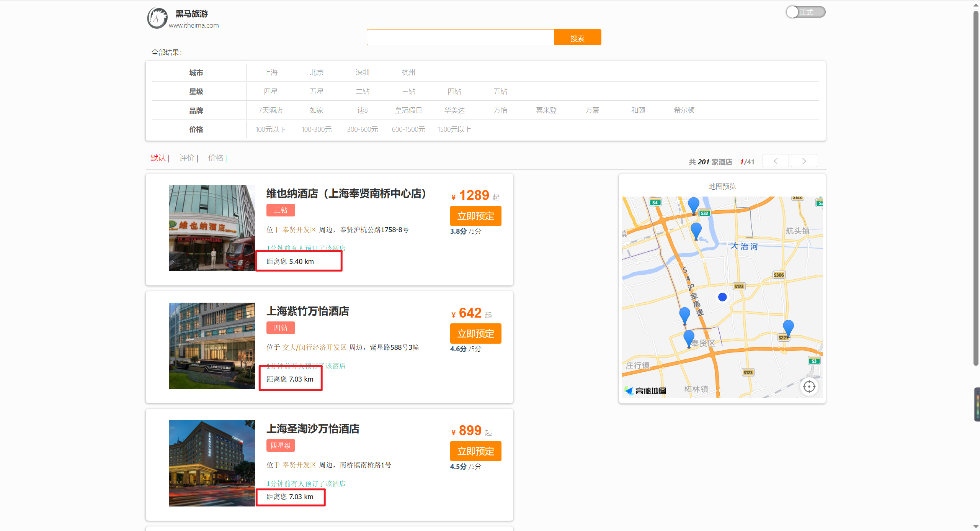Click into the hotel search input field
Screen dimensions: 980x531
tap(460, 37)
